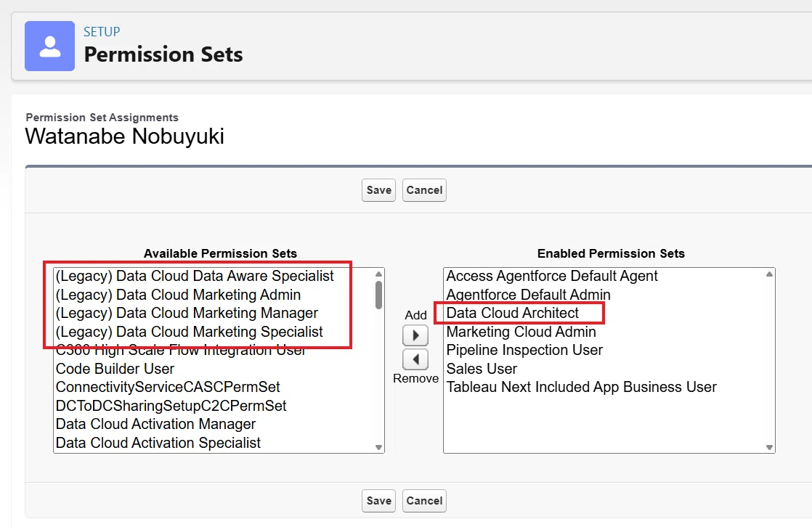This screenshot has width=812, height=527.
Task: Click Enabled list scrollbar up arrow
Action: (770, 274)
